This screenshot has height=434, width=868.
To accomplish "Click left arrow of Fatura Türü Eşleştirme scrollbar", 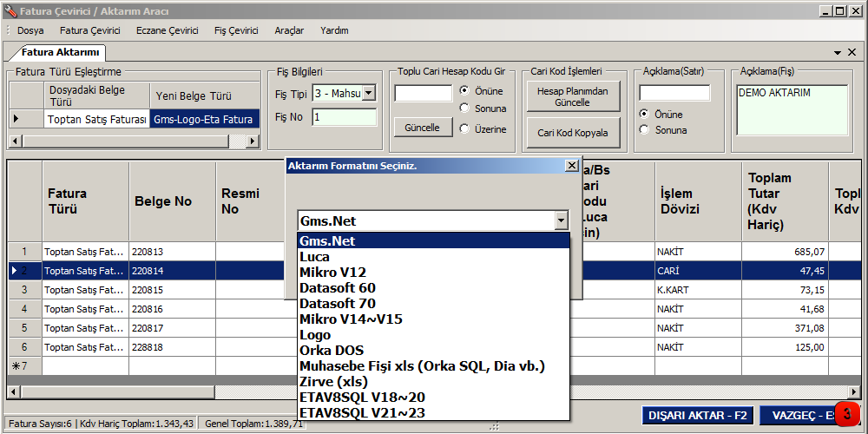I will [15, 141].
